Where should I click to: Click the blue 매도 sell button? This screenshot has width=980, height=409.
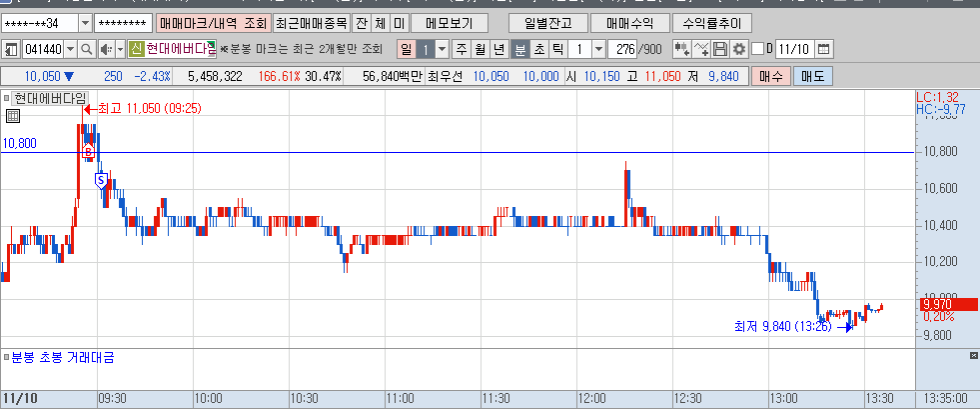812,76
